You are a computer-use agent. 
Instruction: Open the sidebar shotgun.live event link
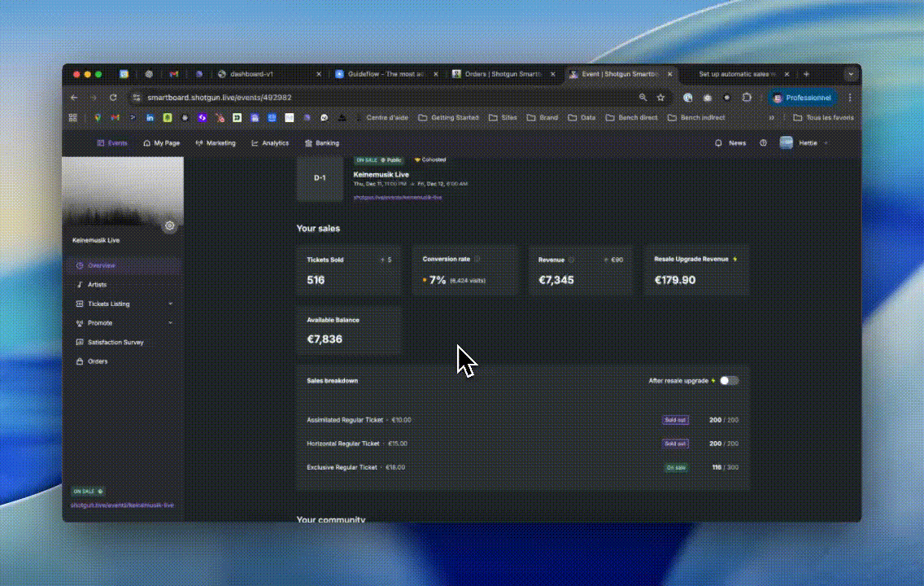122,505
